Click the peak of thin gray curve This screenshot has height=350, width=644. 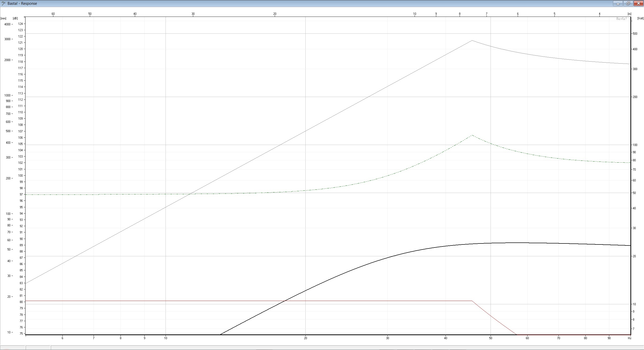click(x=472, y=40)
